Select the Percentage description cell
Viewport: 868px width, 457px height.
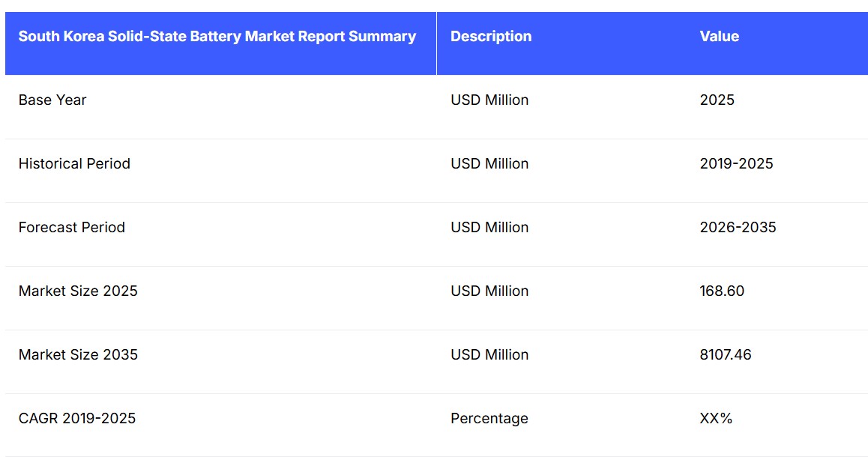pyautogui.click(x=489, y=419)
